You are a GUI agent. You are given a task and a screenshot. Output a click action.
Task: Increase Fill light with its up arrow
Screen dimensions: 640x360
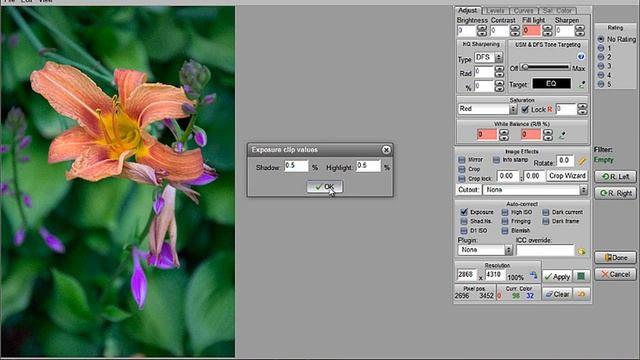click(x=547, y=28)
